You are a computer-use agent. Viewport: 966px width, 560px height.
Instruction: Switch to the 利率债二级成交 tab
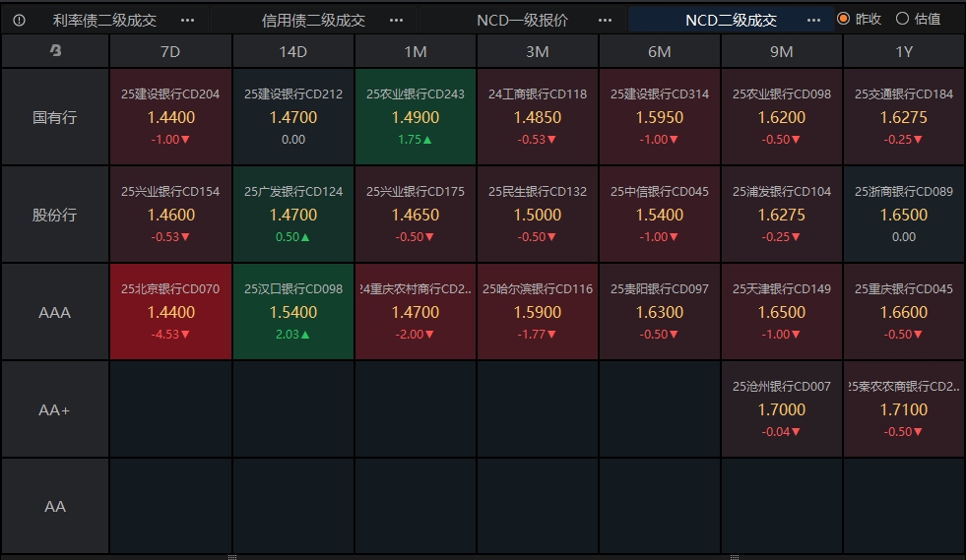[104, 21]
